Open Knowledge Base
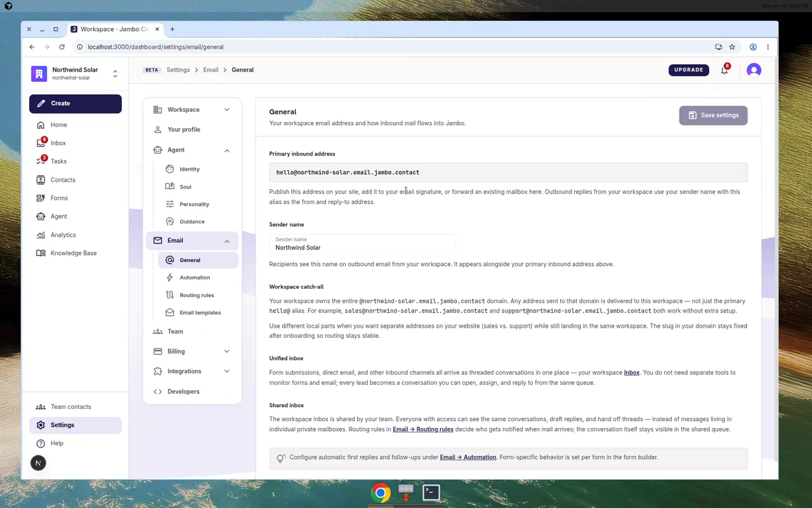The width and height of the screenshot is (812, 508). tap(75, 253)
